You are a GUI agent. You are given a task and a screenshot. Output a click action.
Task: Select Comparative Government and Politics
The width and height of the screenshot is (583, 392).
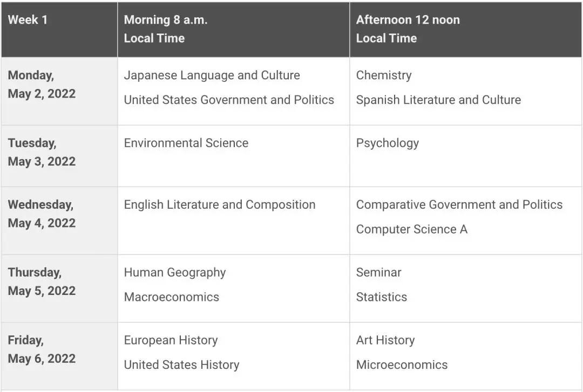[x=459, y=205]
